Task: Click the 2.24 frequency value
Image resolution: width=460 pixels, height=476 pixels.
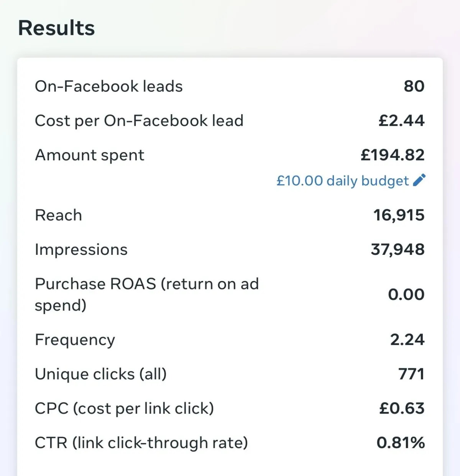Action: [407, 340]
